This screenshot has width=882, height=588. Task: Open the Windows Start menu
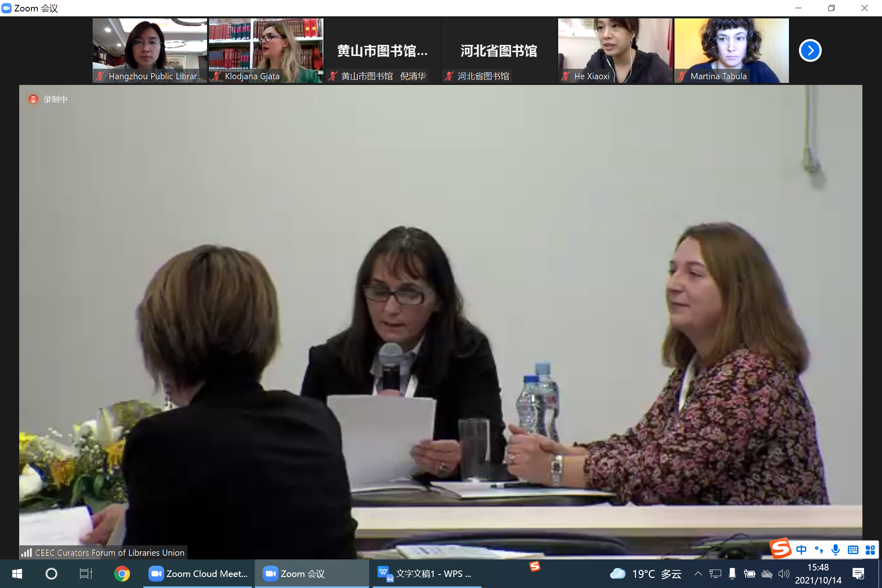coord(17,574)
